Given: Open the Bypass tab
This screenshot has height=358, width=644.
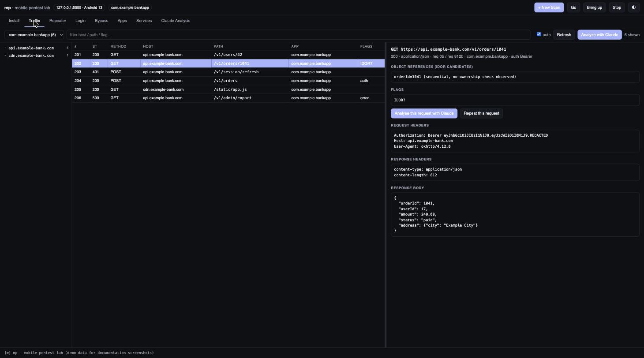Looking at the screenshot, I should pyautogui.click(x=101, y=21).
